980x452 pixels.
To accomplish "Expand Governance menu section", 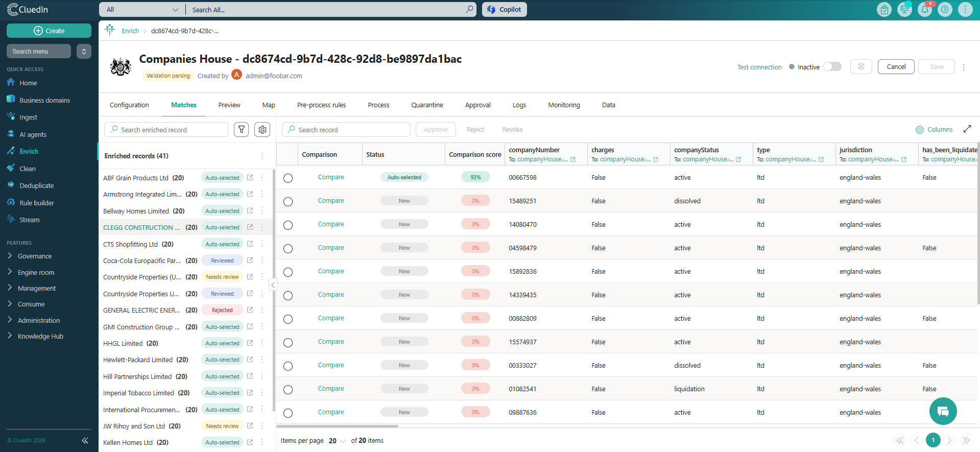I will (x=34, y=256).
